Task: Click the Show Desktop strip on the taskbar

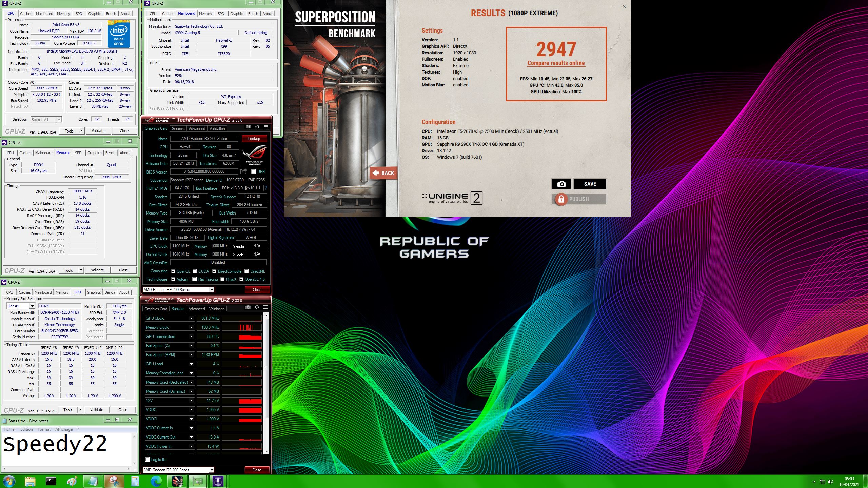Action: coord(865,482)
